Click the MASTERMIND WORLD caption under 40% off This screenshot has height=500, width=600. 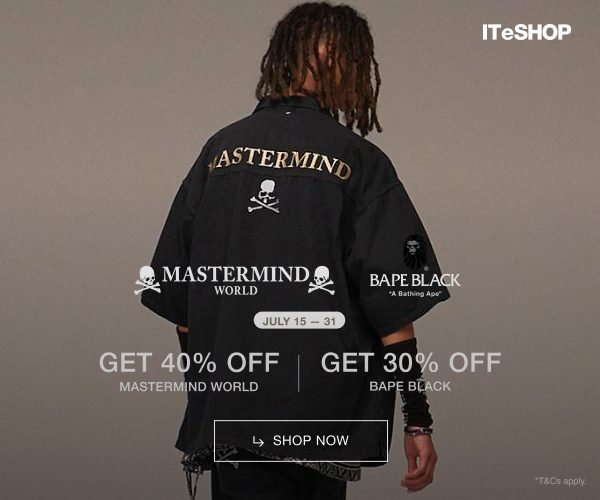coord(189,386)
